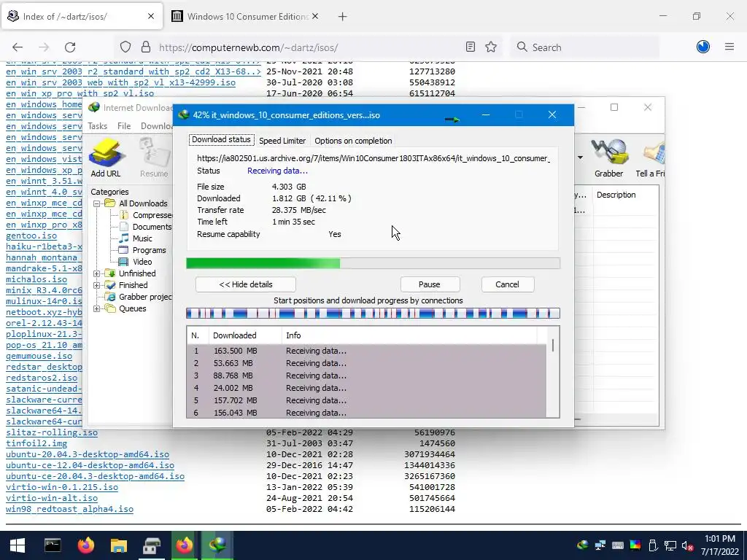This screenshot has height=560, width=747.
Task: Click Internet Download Manager taskbar icon
Action: (217, 545)
